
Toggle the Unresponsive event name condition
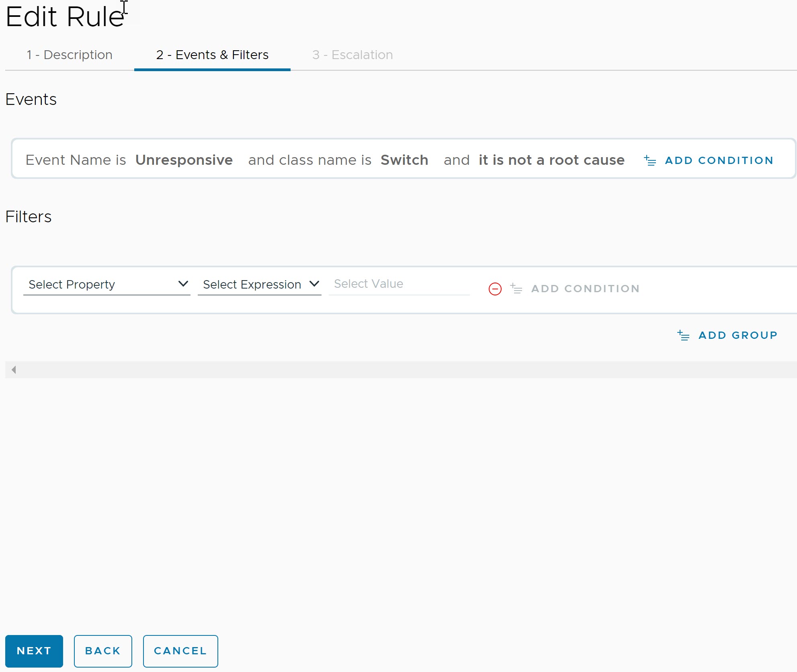(x=183, y=159)
